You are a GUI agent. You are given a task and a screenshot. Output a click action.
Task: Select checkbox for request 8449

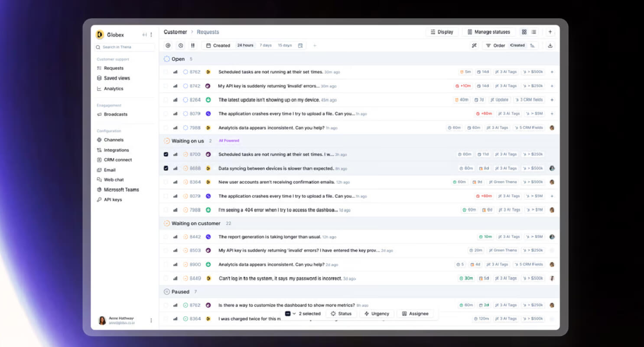click(166, 278)
